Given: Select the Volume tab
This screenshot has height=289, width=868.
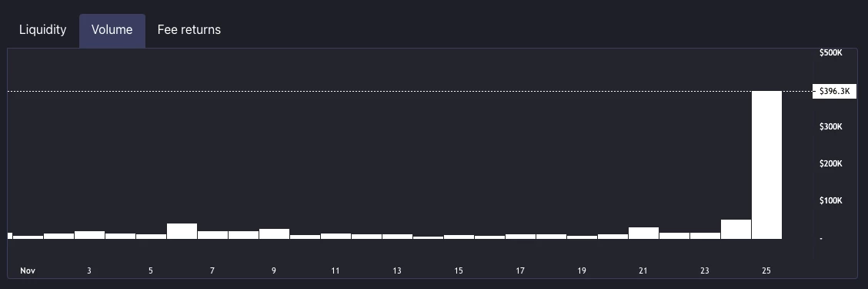Looking at the screenshot, I should click(112, 31).
